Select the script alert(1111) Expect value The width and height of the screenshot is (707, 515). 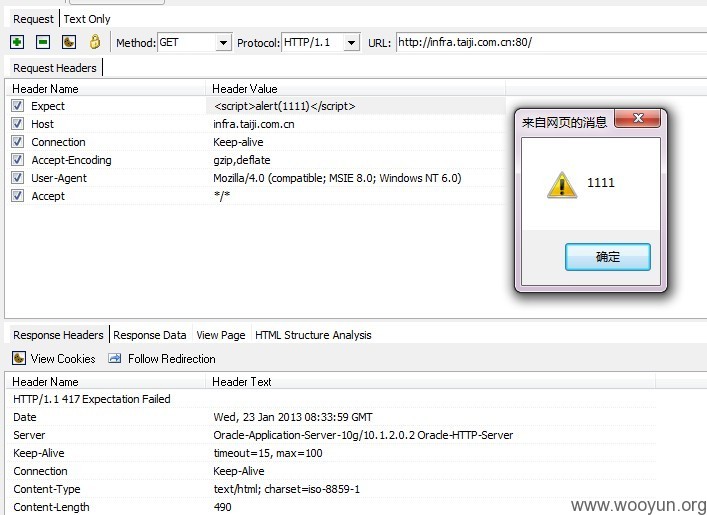click(285, 106)
